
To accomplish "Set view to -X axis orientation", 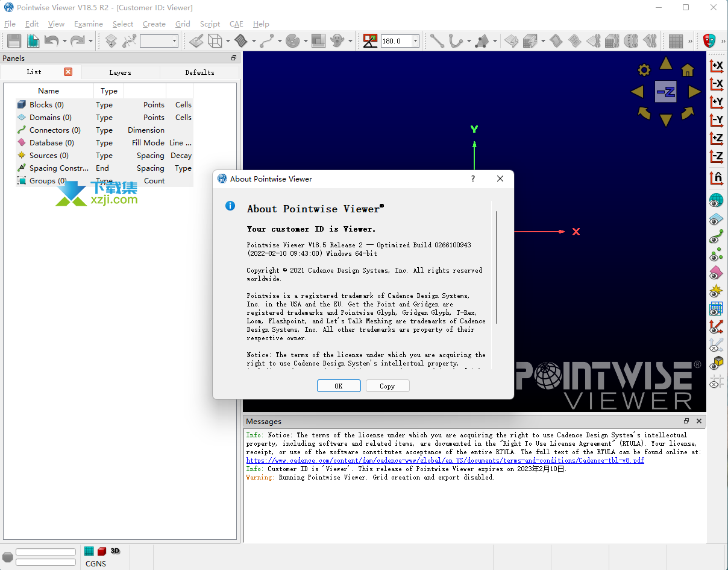I will coord(716,84).
